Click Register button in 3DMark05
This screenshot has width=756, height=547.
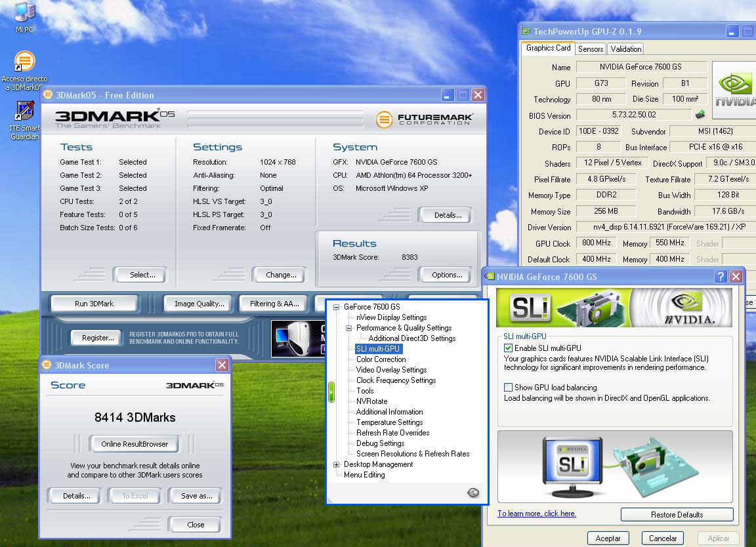pyautogui.click(x=98, y=338)
